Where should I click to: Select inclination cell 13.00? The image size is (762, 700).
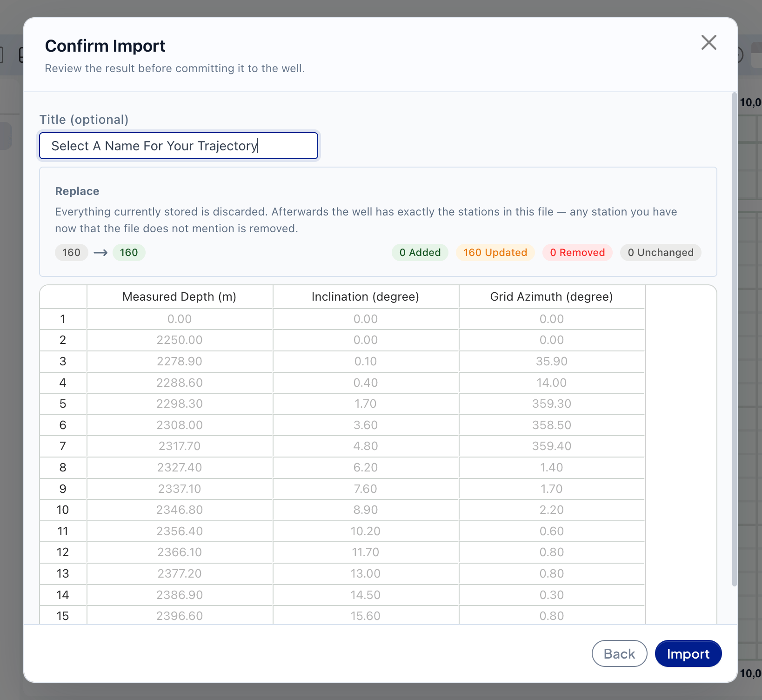[x=366, y=573]
